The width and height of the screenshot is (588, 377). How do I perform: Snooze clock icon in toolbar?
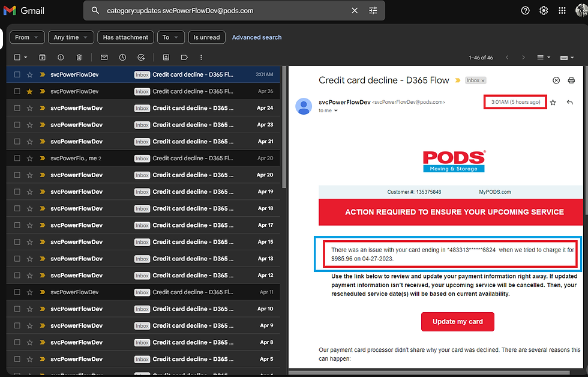pyautogui.click(x=122, y=58)
